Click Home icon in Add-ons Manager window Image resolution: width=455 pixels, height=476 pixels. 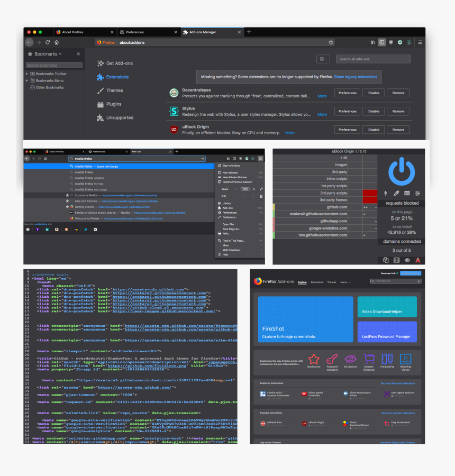pyautogui.click(x=57, y=42)
